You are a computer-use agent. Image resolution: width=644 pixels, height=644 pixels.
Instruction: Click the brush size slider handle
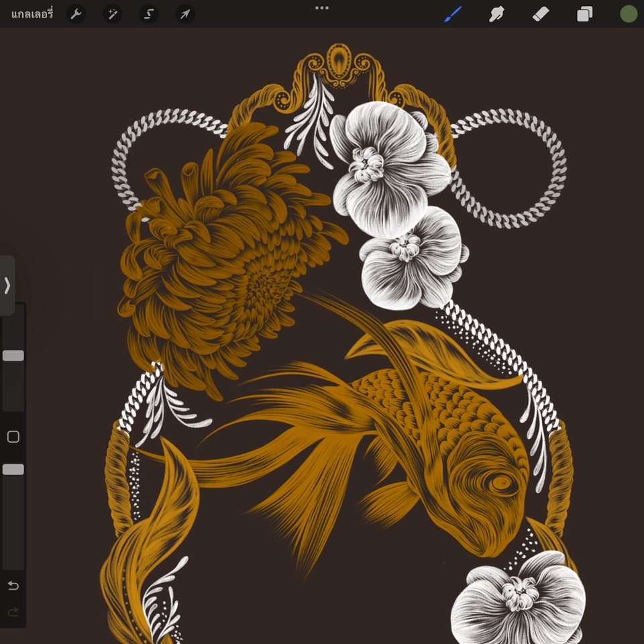pos(13,356)
